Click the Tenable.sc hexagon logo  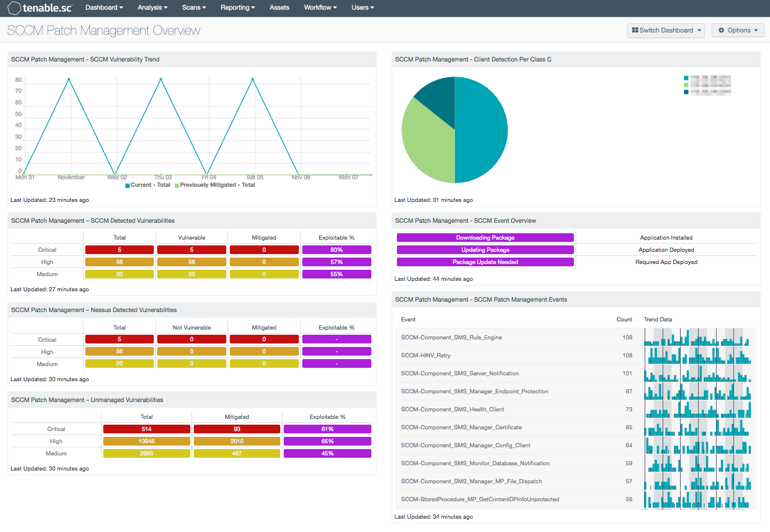tap(14, 8)
